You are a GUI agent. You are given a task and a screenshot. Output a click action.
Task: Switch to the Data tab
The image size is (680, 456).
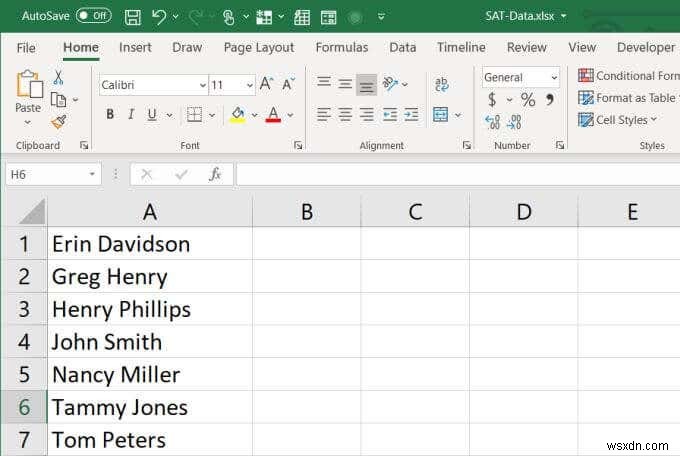click(402, 47)
